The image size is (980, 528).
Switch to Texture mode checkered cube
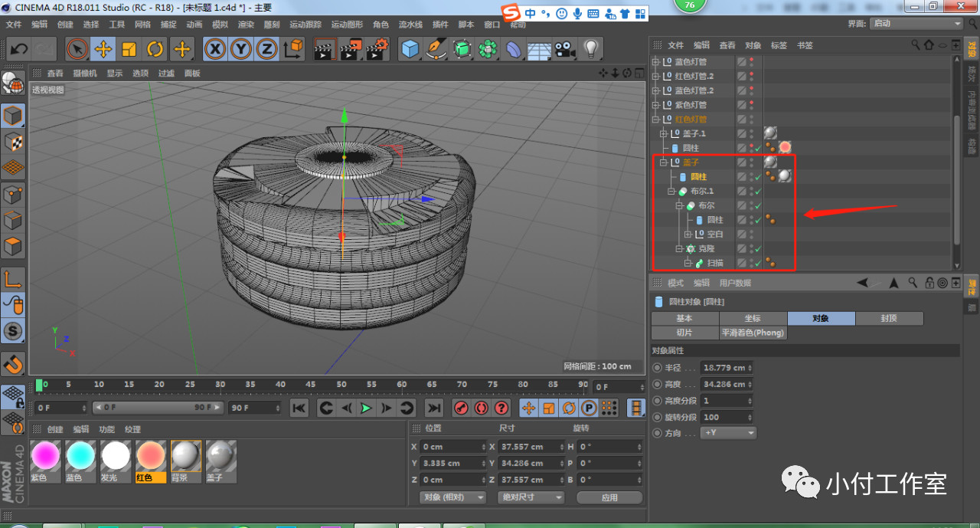[x=13, y=142]
